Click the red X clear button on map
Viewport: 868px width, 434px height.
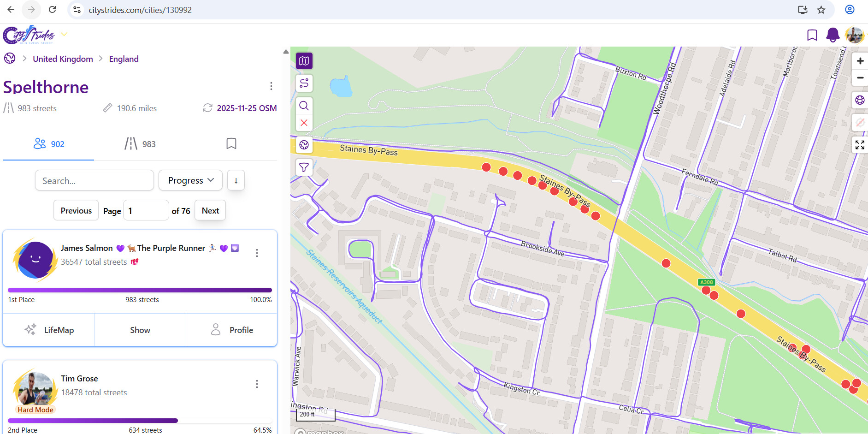click(304, 123)
